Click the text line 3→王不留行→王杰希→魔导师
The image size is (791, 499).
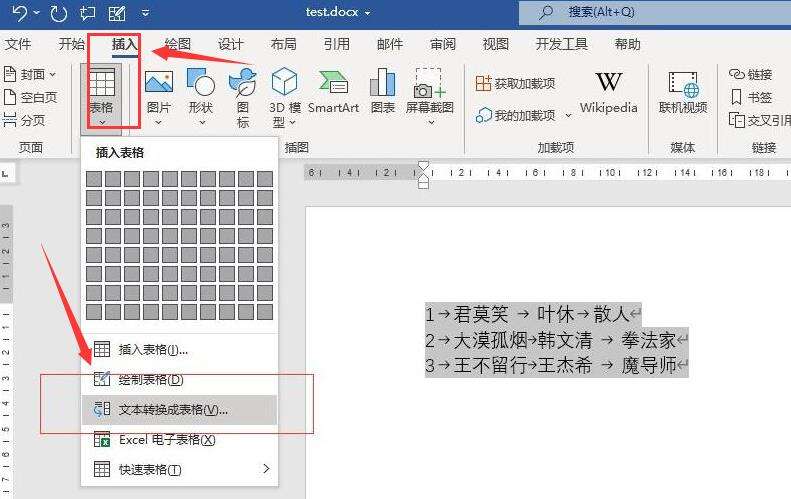(556, 365)
